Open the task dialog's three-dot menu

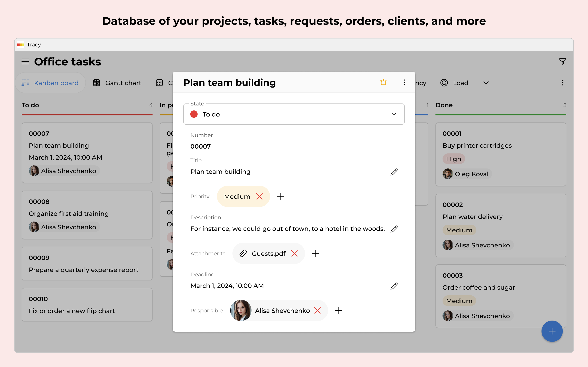(x=404, y=82)
